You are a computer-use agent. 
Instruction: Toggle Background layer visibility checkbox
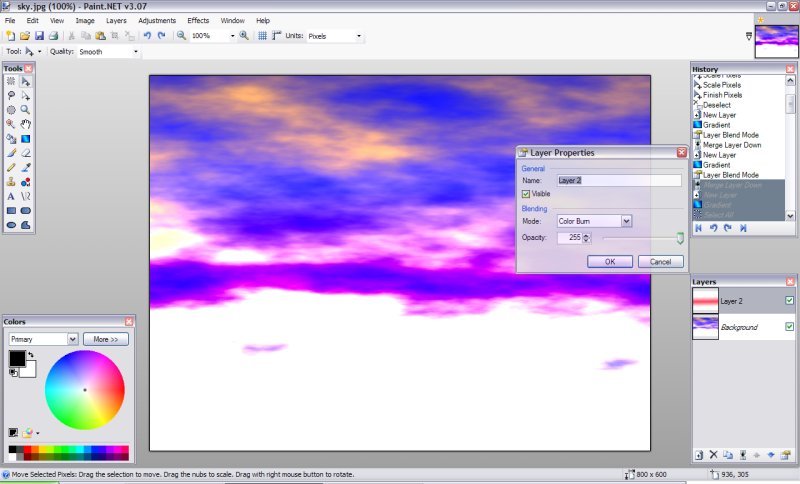click(x=789, y=327)
